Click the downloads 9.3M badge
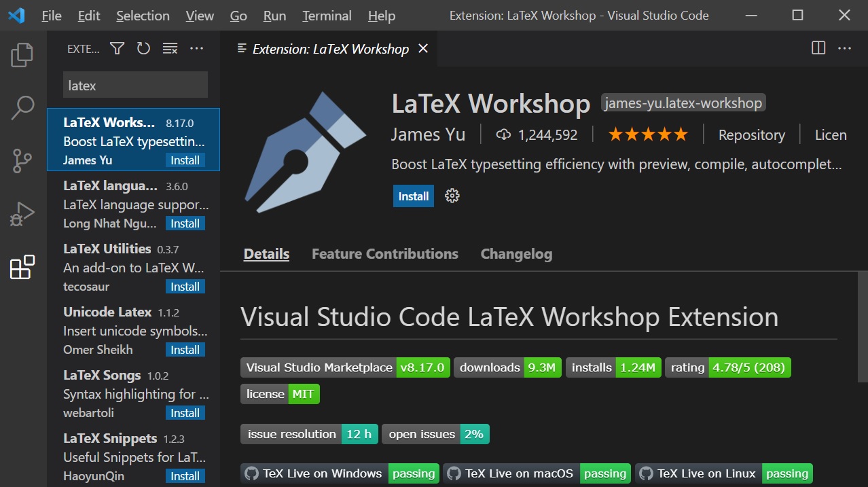The height and width of the screenshot is (487, 868). 507,367
